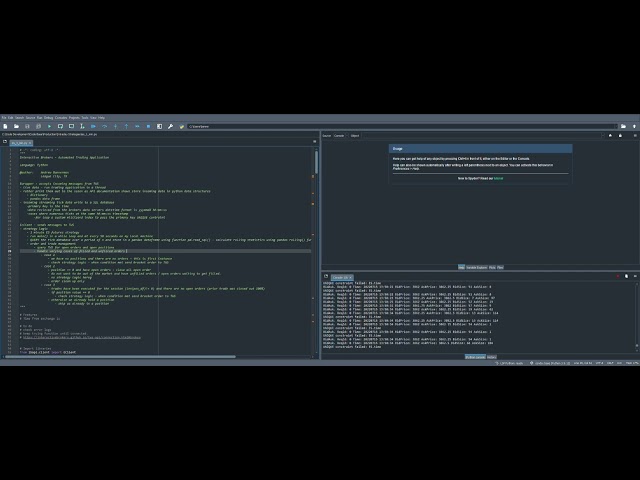Open the Consoles menu
The image size is (640, 480).
(61, 118)
